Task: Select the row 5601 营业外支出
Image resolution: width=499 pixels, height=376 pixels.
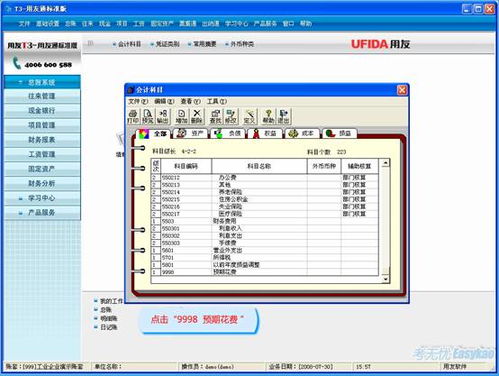Action: pyautogui.click(x=265, y=250)
